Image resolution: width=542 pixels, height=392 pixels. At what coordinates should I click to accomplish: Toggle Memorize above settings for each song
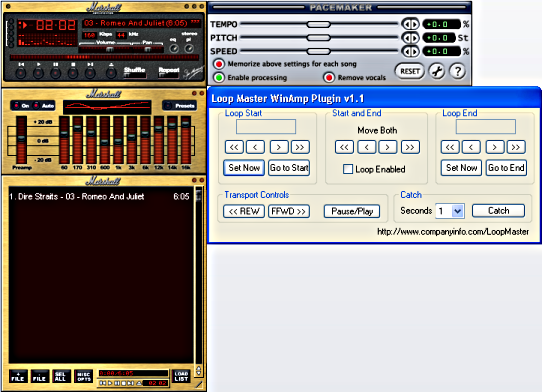[x=219, y=64]
